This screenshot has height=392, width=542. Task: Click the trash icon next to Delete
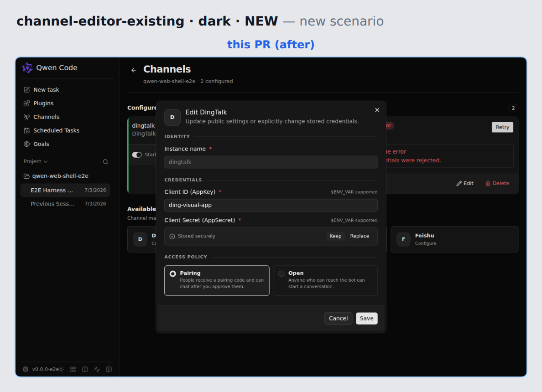pos(488,183)
